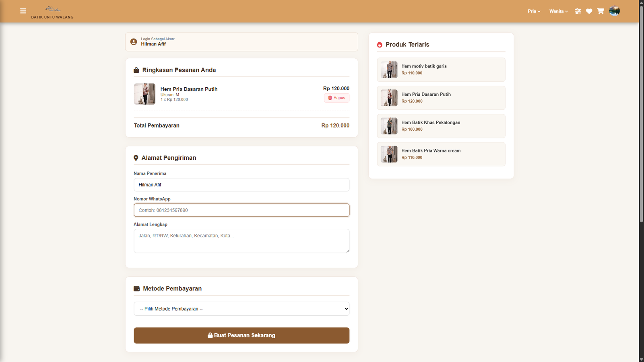
Task: Focus the Nama Penerima field
Action: (x=242, y=185)
